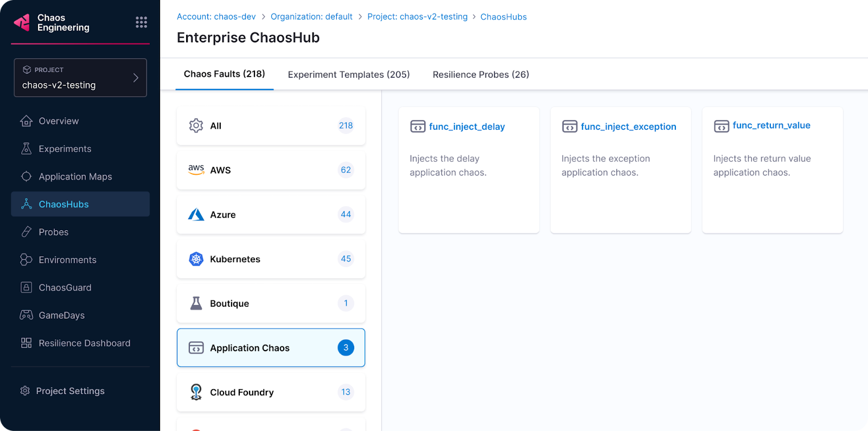Click the Environments icon in sidebar
Image resolution: width=868 pixels, height=431 pixels.
click(x=26, y=259)
